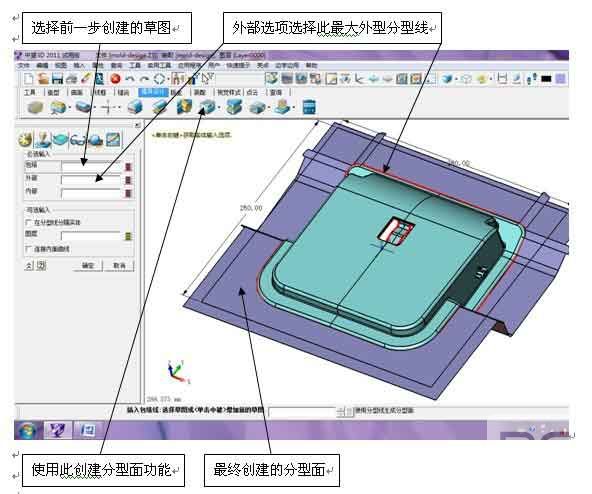Open the 文件 menu
The height and width of the screenshot is (494, 592).
tap(24, 66)
